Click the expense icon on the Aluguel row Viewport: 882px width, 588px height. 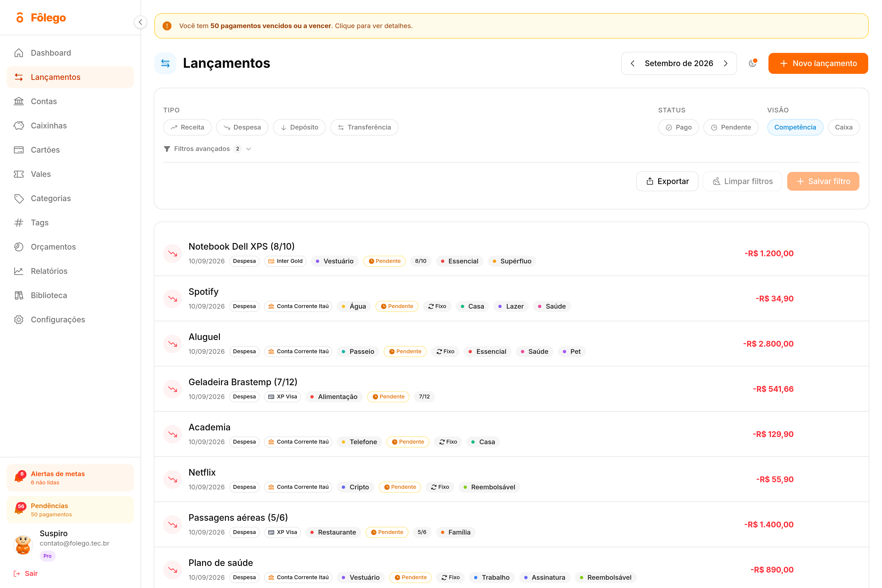(173, 344)
